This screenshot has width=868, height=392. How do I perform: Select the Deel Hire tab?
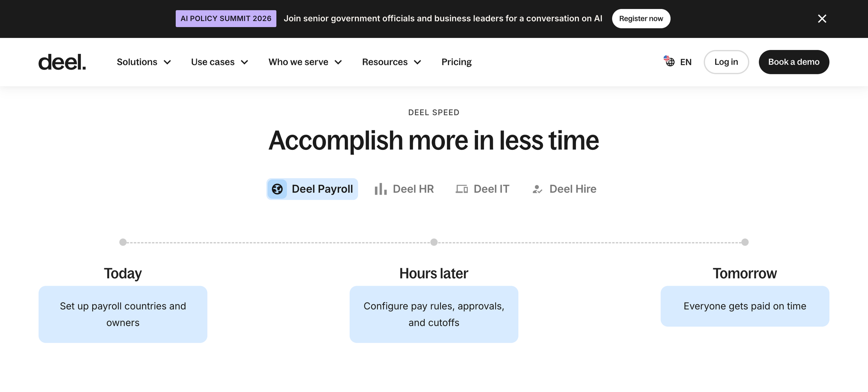coord(564,189)
